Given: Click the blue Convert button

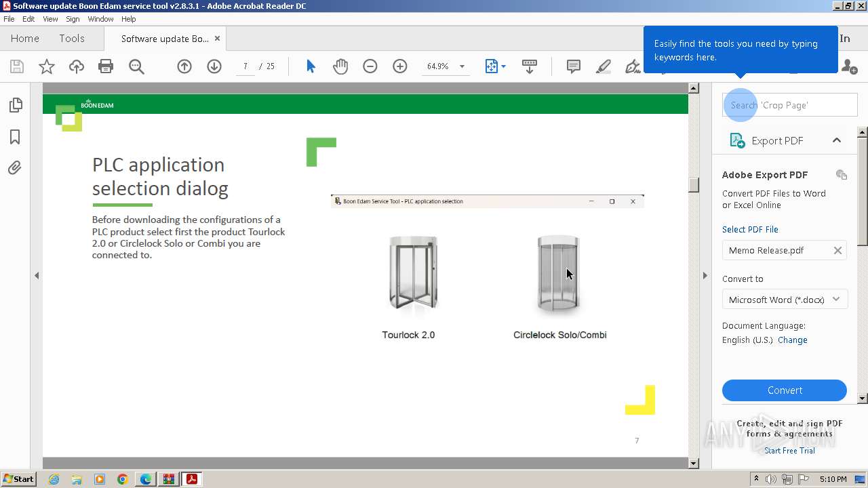Looking at the screenshot, I should coord(785,390).
